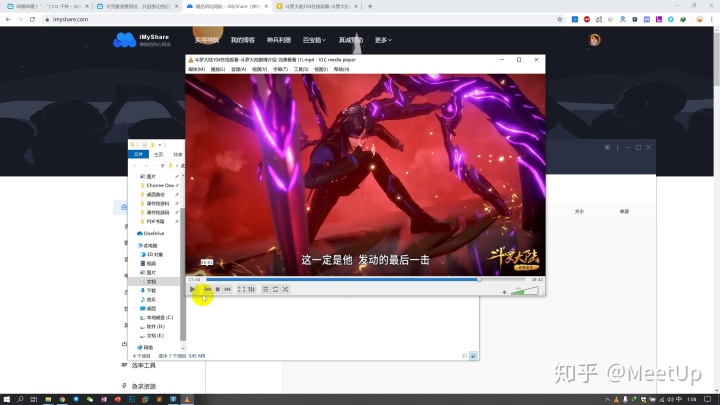
Task: Click iMyShare logo on webpage
Action: point(142,40)
